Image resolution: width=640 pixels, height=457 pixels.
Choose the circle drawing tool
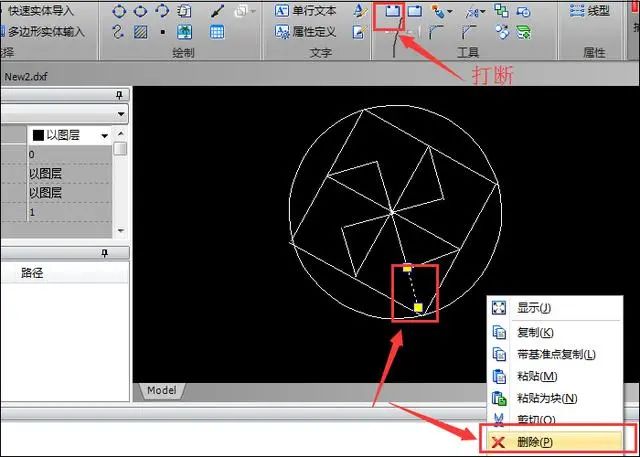coord(119,11)
